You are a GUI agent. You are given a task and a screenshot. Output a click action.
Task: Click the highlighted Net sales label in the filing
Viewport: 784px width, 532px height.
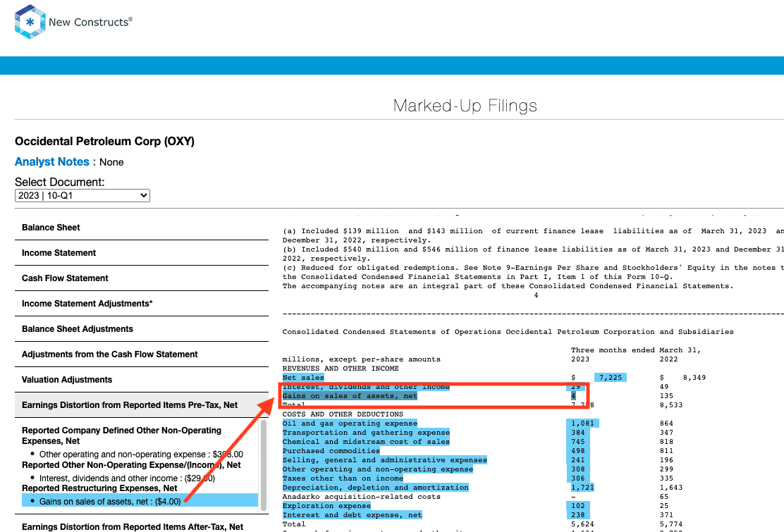coord(303,378)
